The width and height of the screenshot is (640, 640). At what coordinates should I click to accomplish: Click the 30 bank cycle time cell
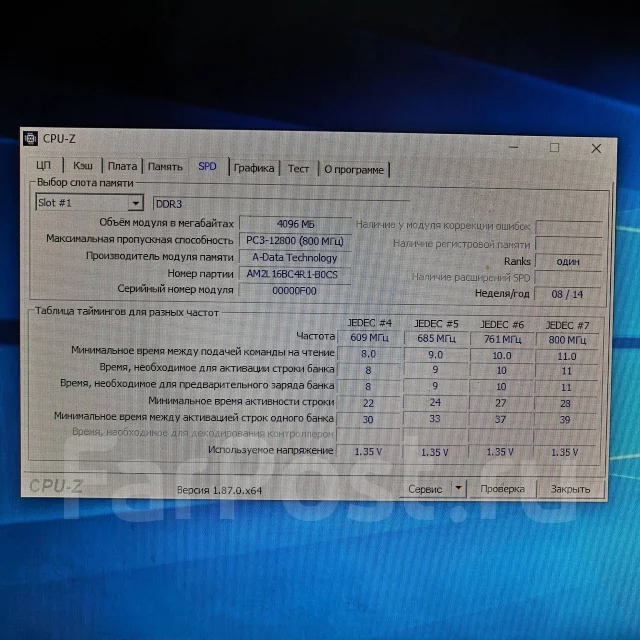[368, 420]
